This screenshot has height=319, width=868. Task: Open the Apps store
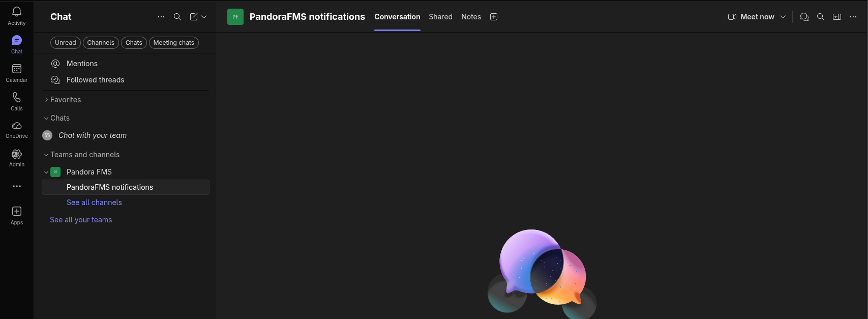coord(17,215)
